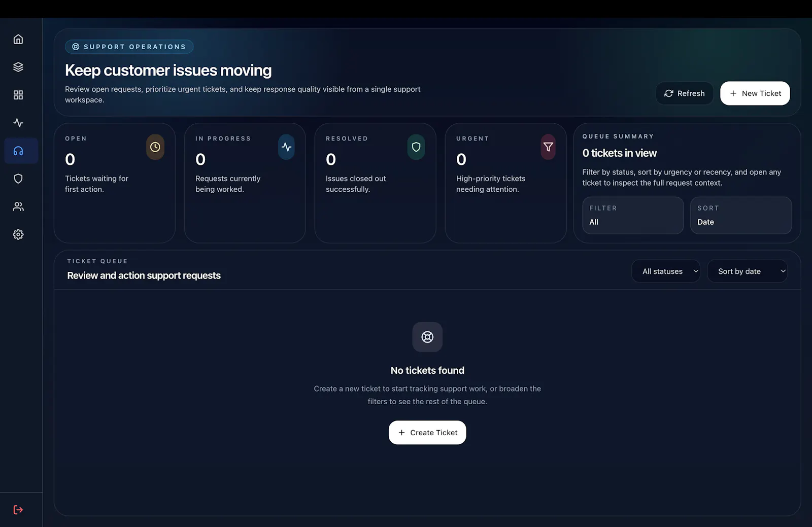Open the All statuses dropdown

coord(666,271)
